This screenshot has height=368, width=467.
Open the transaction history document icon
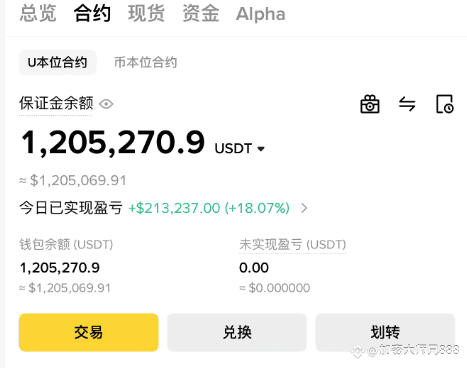445,104
